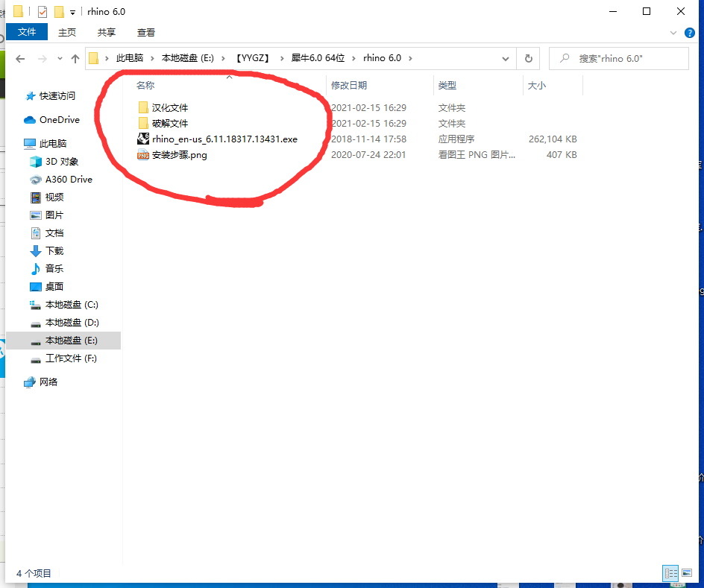The width and height of the screenshot is (704, 588).
Task: Focus the 搜索"rhino 6.0" search box
Action: [x=619, y=58]
